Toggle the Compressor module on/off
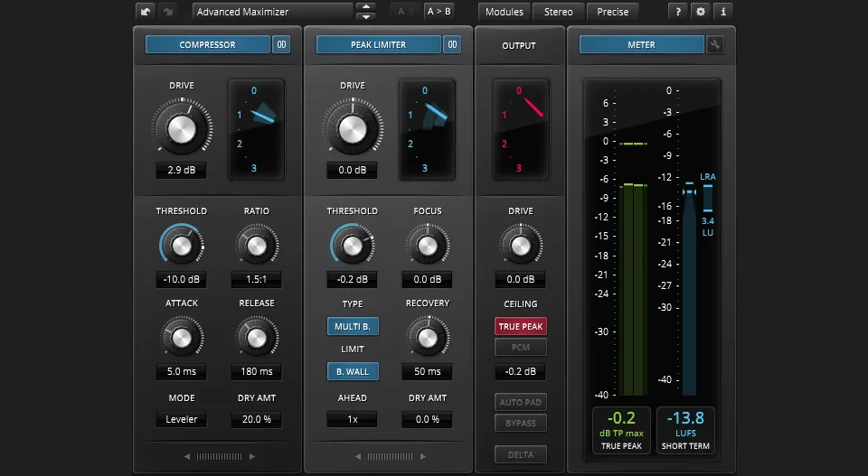The width and height of the screenshot is (868, 476). tap(208, 45)
